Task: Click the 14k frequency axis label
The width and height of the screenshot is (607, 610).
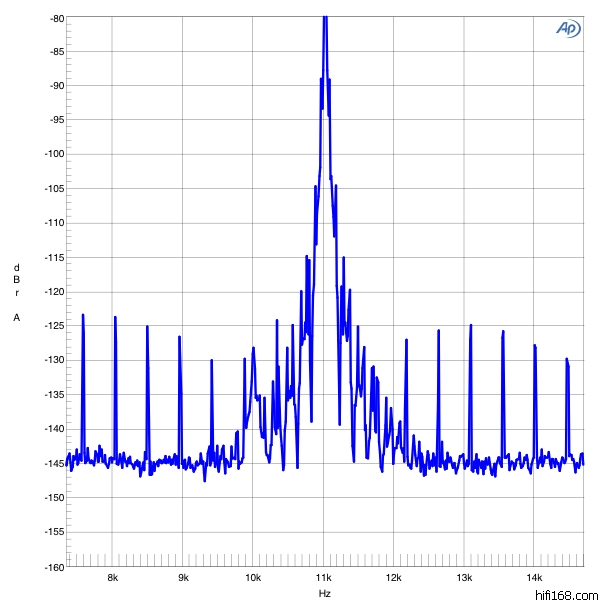Action: 534,577
